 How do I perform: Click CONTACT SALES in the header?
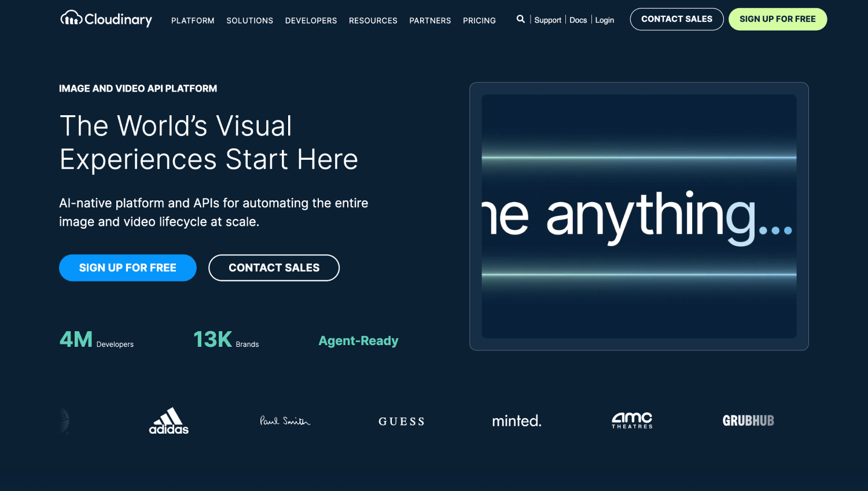[677, 19]
